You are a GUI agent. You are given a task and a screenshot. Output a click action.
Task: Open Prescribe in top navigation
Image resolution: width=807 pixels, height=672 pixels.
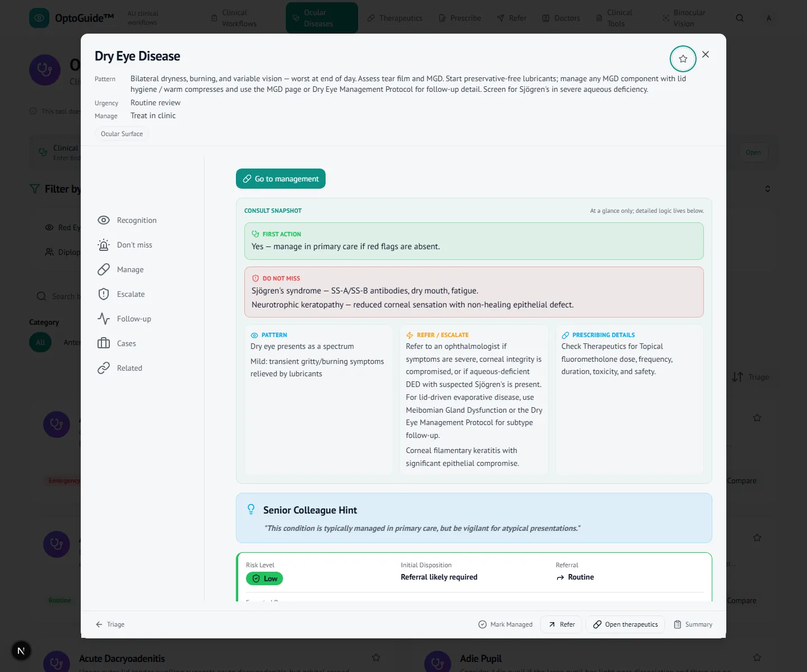[460, 18]
